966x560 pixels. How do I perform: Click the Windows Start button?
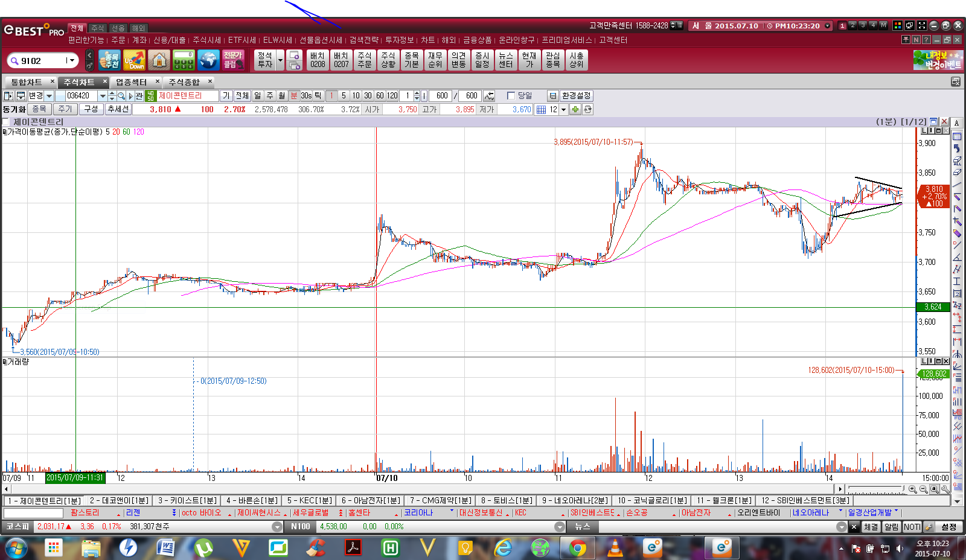(x=16, y=548)
